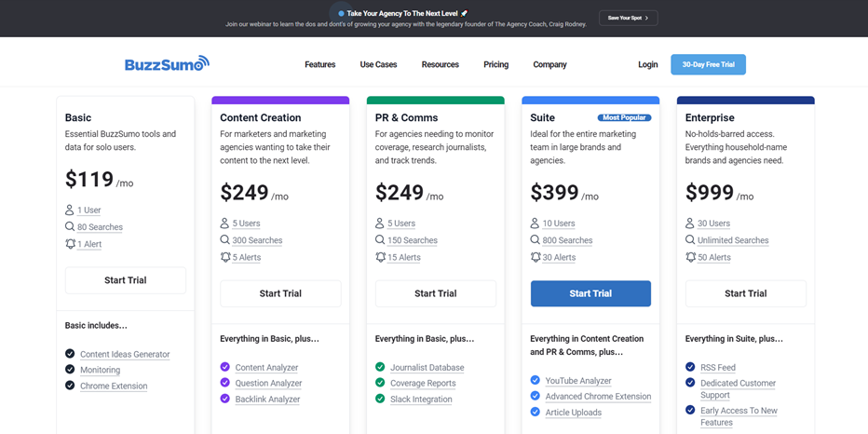Open the Resources menu

coord(441,64)
